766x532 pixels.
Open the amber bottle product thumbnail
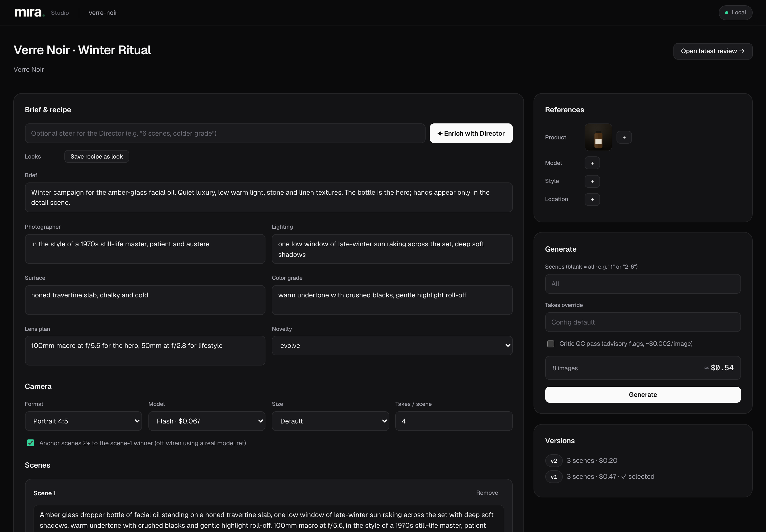coord(598,137)
